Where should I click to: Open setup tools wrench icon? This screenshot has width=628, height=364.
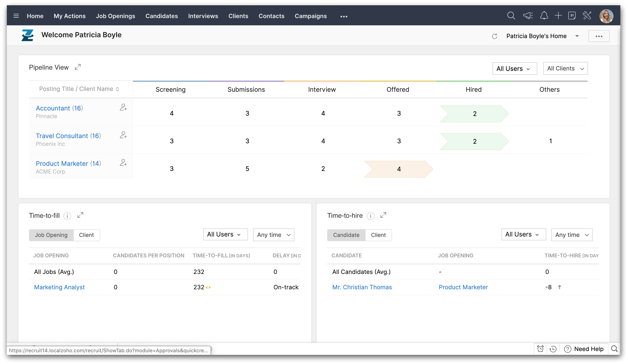(x=587, y=16)
